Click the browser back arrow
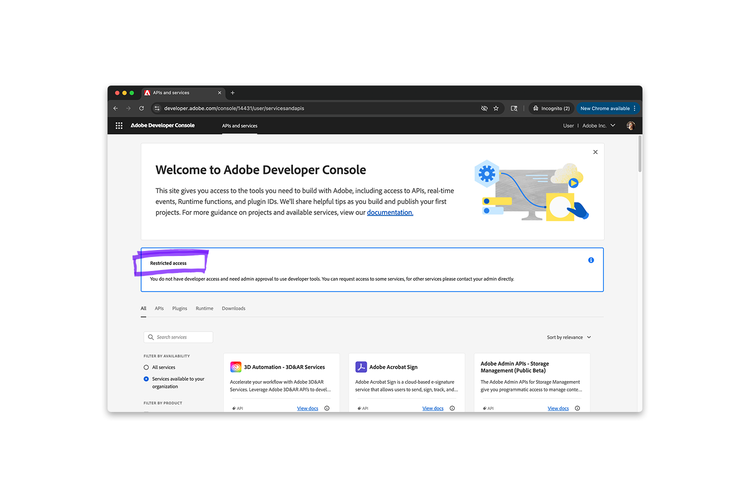Viewport: 750px width, 500px height. click(x=116, y=109)
